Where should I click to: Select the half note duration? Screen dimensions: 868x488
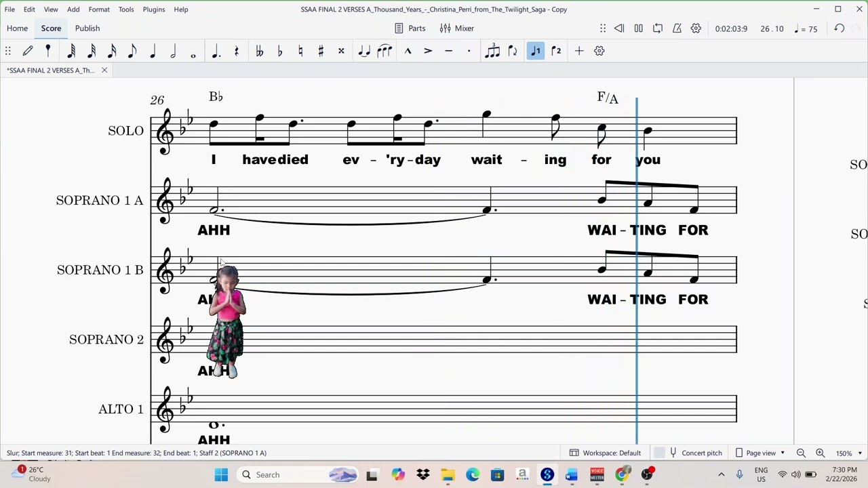click(173, 51)
